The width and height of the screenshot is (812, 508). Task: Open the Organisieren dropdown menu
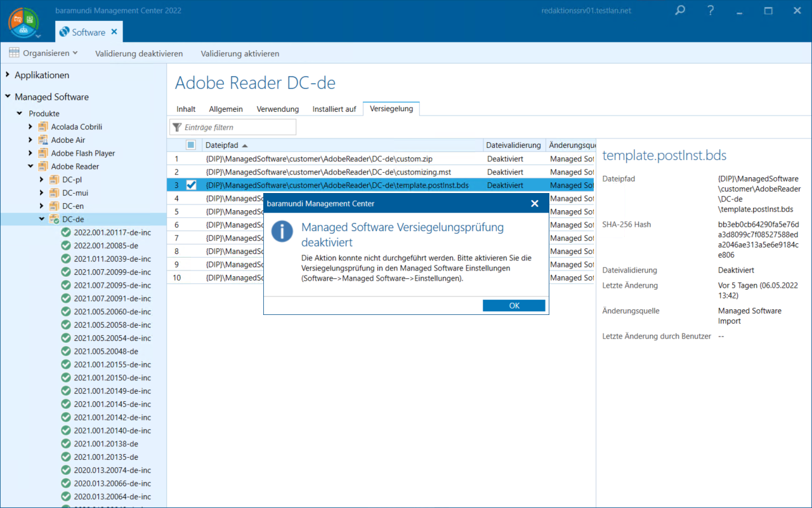(43, 53)
